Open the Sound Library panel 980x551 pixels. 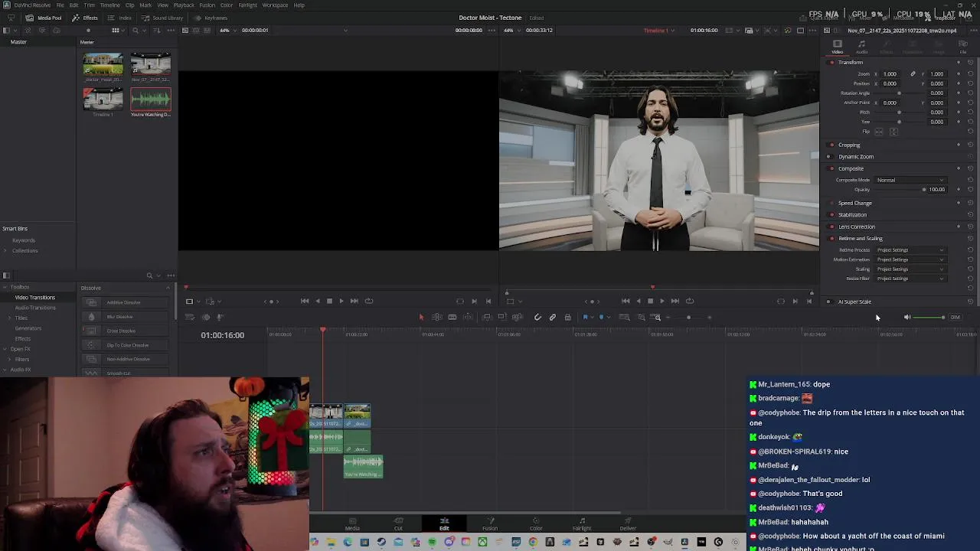163,18
